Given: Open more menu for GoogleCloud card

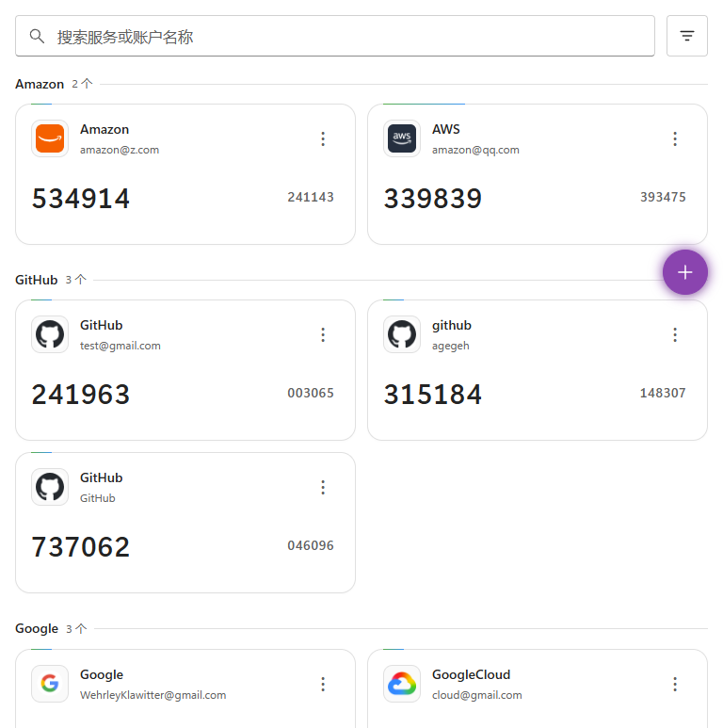Looking at the screenshot, I should click(675, 684).
